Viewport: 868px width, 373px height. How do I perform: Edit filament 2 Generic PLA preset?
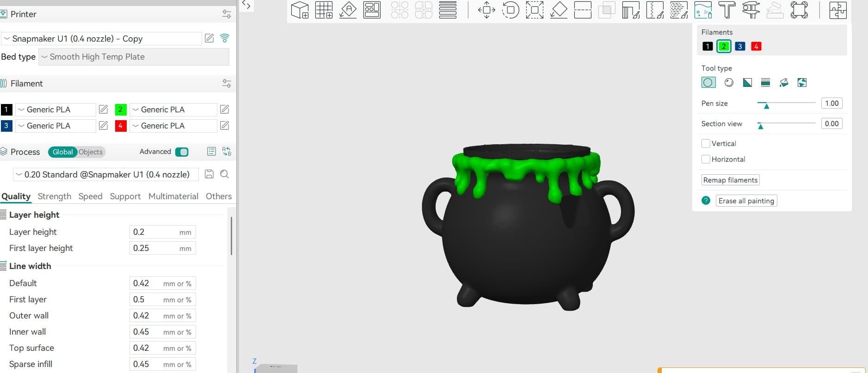[225, 110]
